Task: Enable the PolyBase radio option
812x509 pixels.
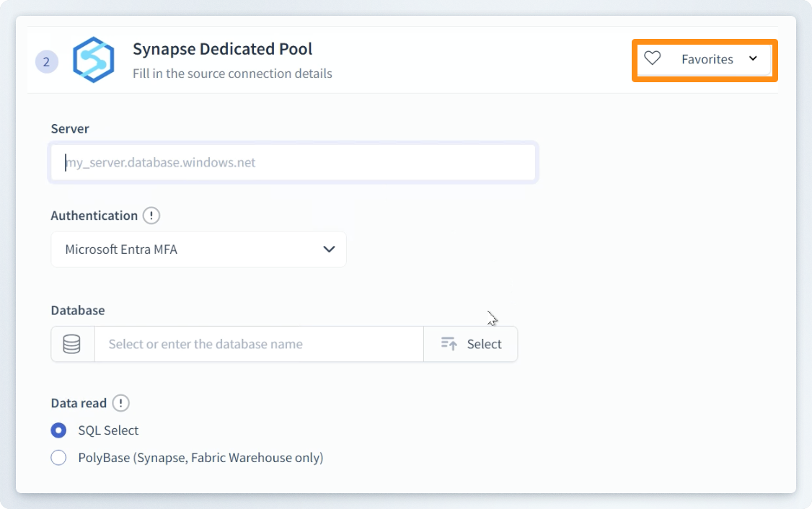Action: 58,458
